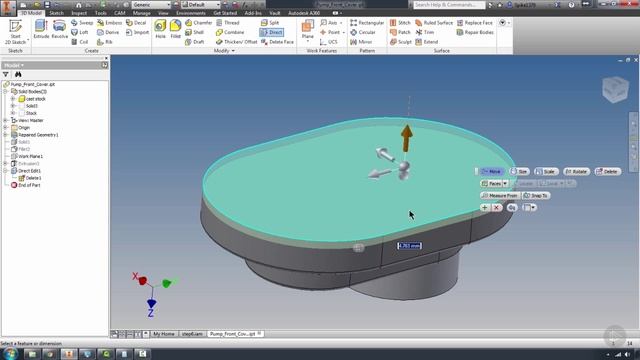Open the CAM ribbon tab
Viewport: 640px width, 360px height.
point(120,13)
